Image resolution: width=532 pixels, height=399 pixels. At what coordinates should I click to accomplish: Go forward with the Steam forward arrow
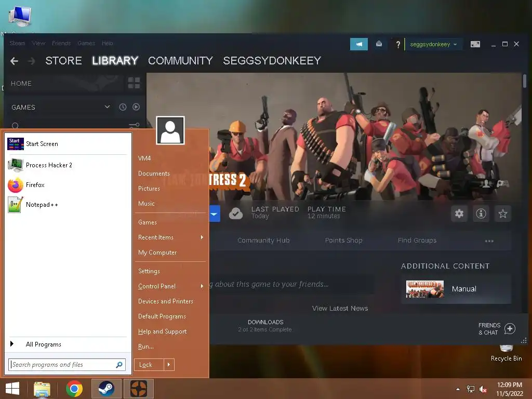[x=31, y=61]
